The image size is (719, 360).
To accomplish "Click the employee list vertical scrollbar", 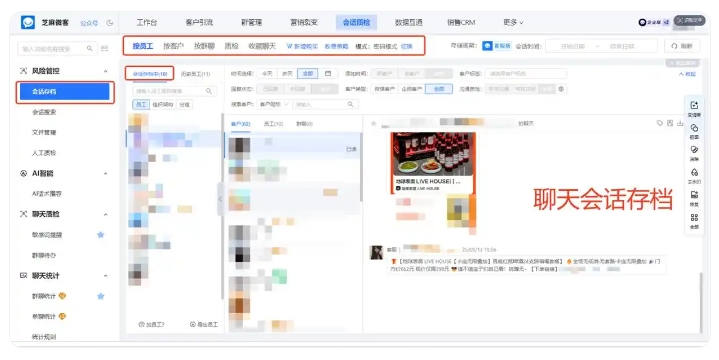I will [222, 206].
